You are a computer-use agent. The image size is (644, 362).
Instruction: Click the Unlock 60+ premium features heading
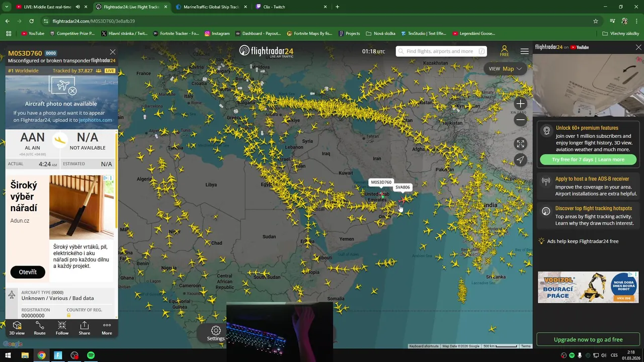point(587,128)
